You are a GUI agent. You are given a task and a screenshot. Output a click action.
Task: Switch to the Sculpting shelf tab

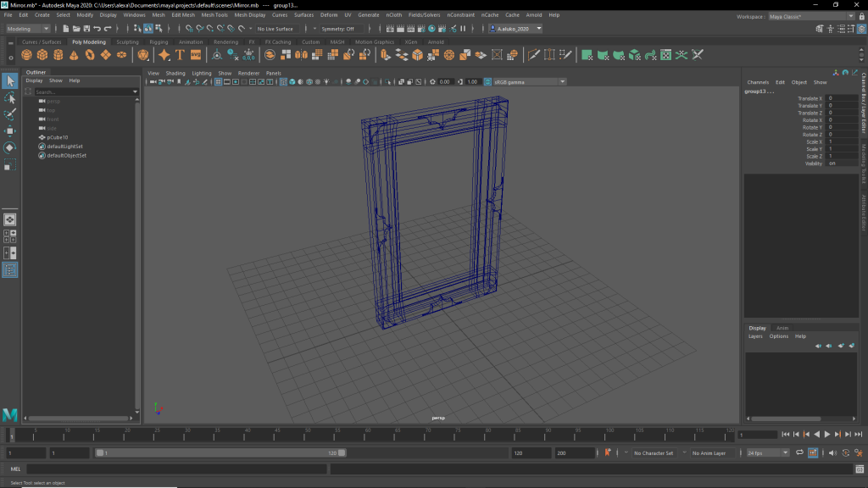coord(127,42)
